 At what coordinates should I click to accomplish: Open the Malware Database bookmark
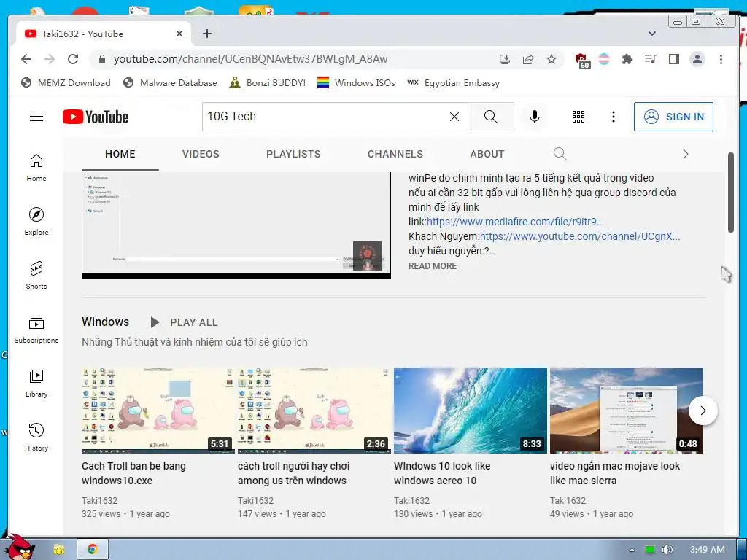(169, 83)
